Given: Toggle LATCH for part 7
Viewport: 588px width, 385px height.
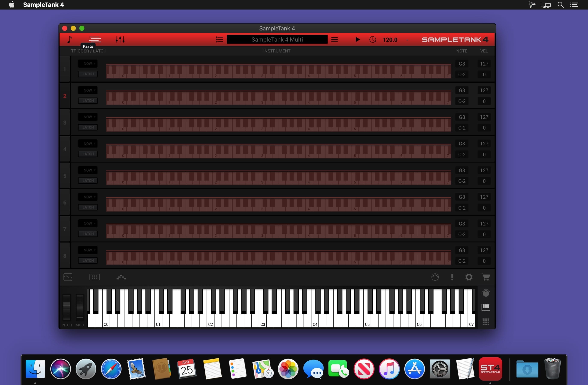Looking at the screenshot, I should tap(88, 234).
